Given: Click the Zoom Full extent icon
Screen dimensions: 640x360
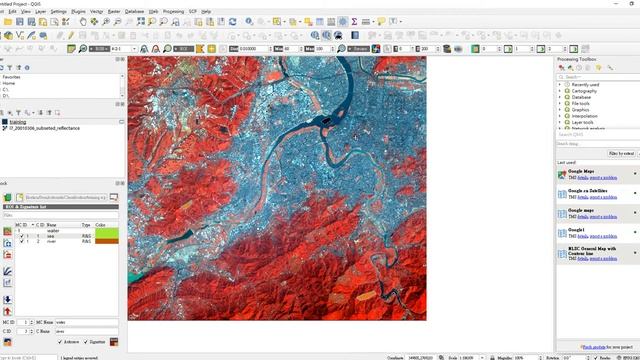Looking at the screenshot, I should tap(141, 22).
